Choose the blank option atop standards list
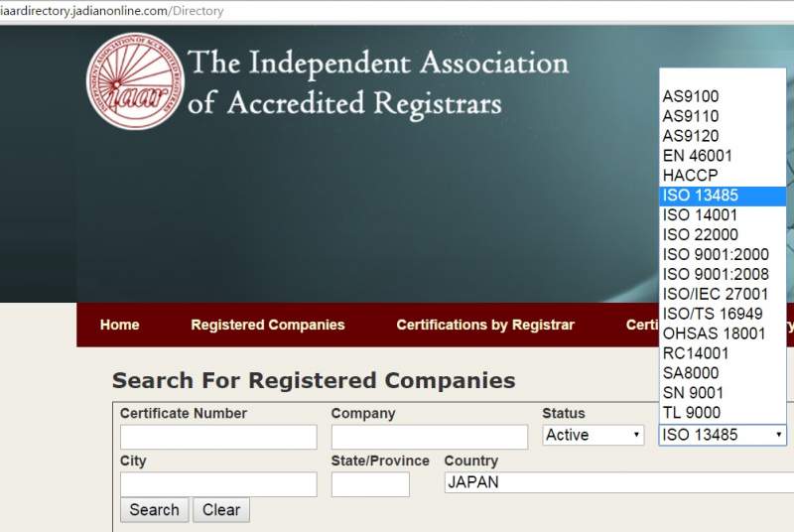The image size is (794, 532). click(x=723, y=77)
